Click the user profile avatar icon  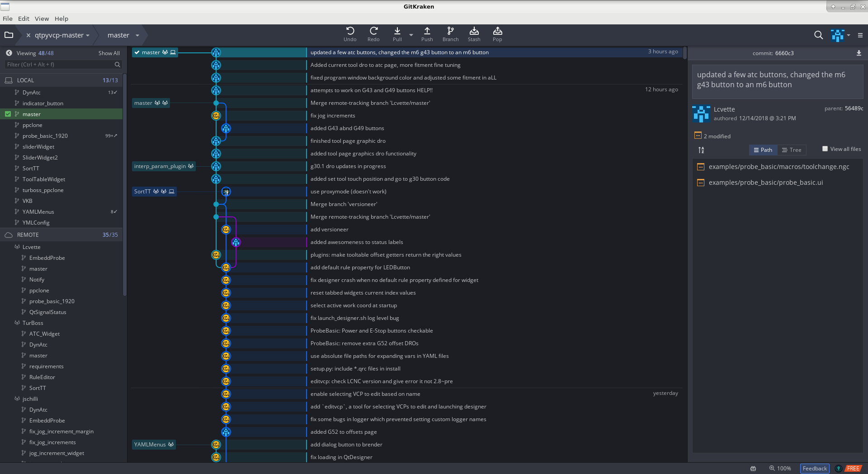[837, 35]
